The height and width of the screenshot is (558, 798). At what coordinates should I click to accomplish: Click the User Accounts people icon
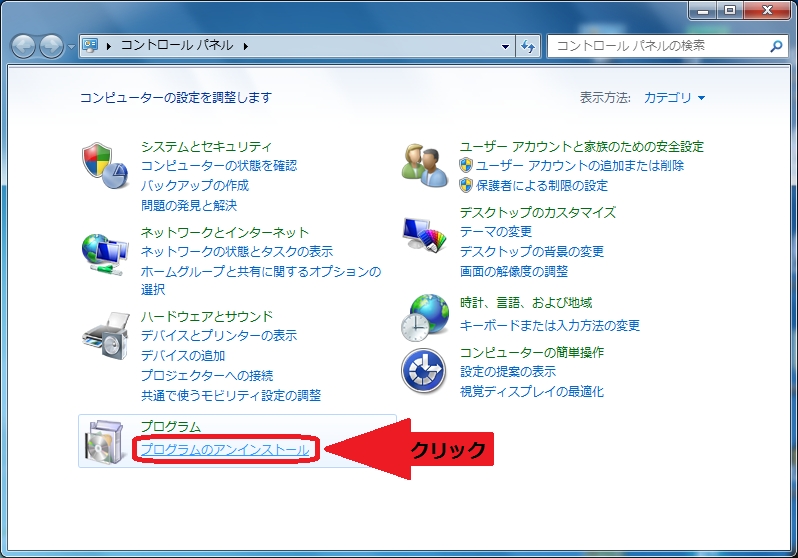pyautogui.click(x=425, y=166)
